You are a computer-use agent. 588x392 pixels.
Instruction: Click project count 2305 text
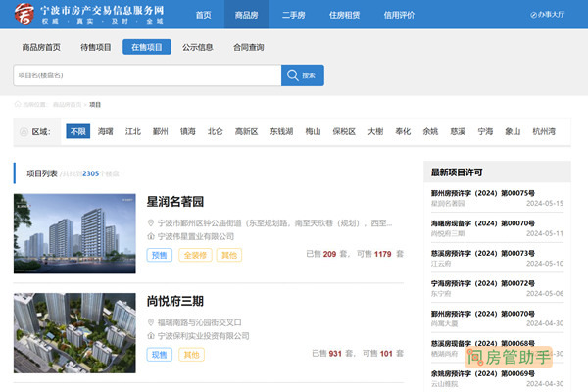[x=91, y=173]
